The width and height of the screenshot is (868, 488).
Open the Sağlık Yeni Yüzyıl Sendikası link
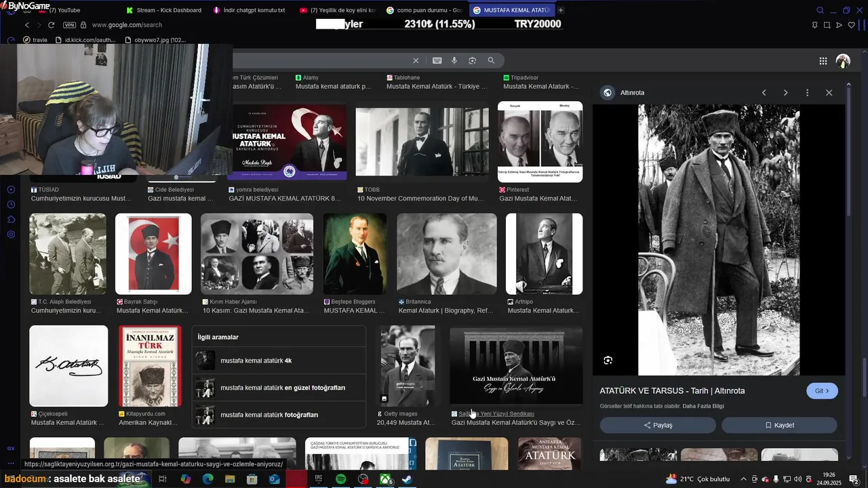click(496, 413)
